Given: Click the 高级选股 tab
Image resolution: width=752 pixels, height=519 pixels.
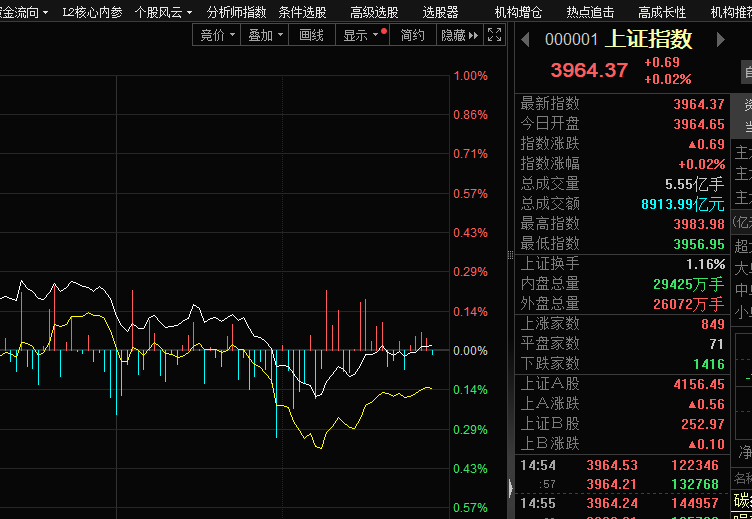Looking at the screenshot, I should (374, 12).
